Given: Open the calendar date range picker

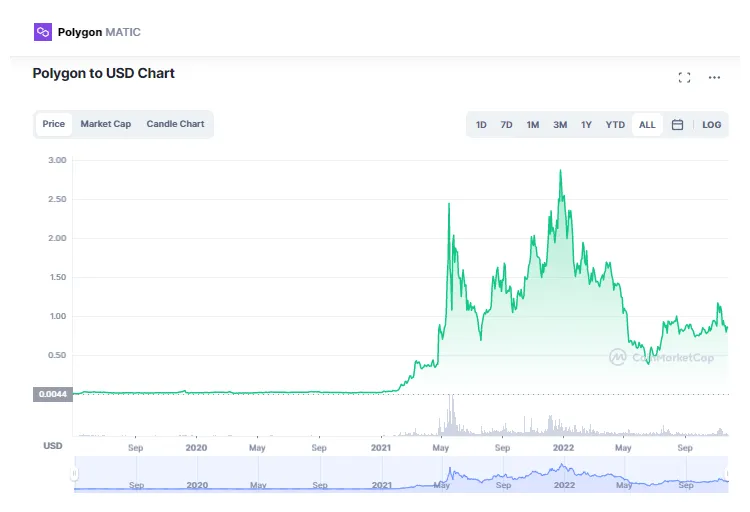Looking at the screenshot, I should (677, 125).
